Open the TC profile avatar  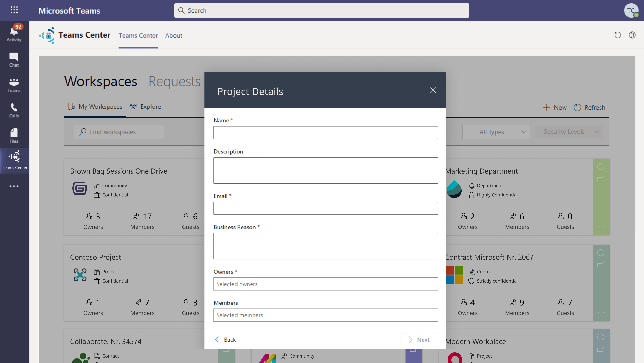pos(631,11)
